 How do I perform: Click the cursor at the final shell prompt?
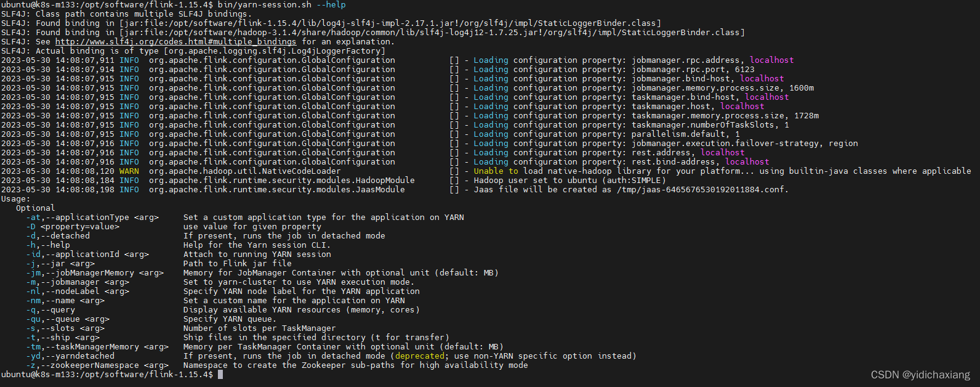[x=220, y=375]
